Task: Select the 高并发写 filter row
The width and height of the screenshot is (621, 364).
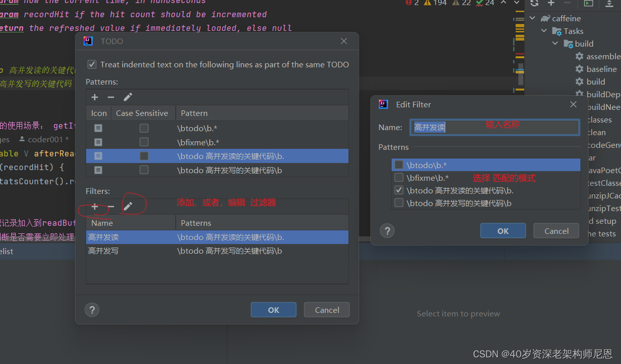Action: [x=217, y=251]
